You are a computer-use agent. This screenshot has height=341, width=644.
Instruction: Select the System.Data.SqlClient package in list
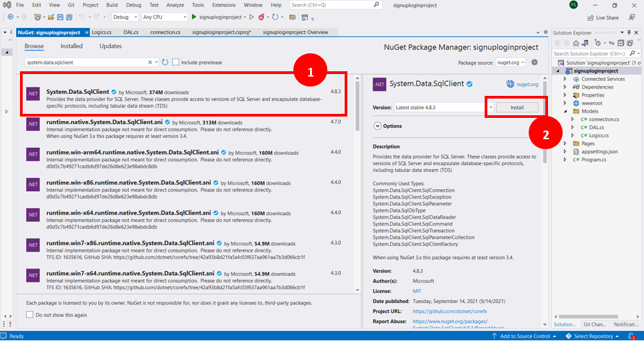point(184,99)
